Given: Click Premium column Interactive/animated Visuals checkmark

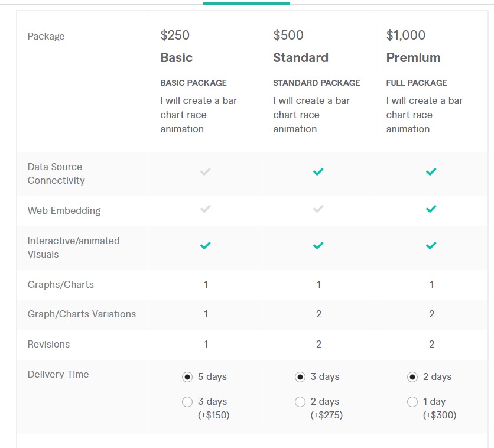Looking at the screenshot, I should click(x=431, y=246).
